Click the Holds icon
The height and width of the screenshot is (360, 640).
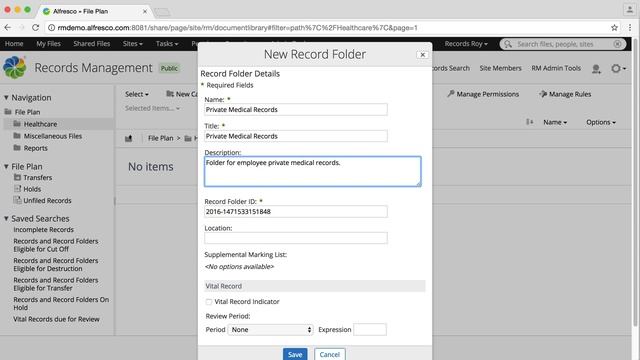[18, 189]
